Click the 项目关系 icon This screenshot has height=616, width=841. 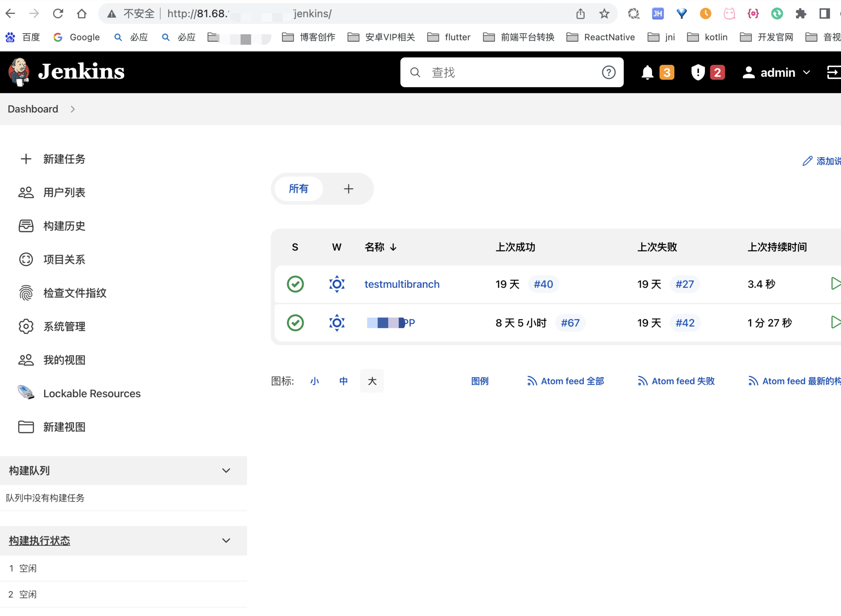pos(26,260)
